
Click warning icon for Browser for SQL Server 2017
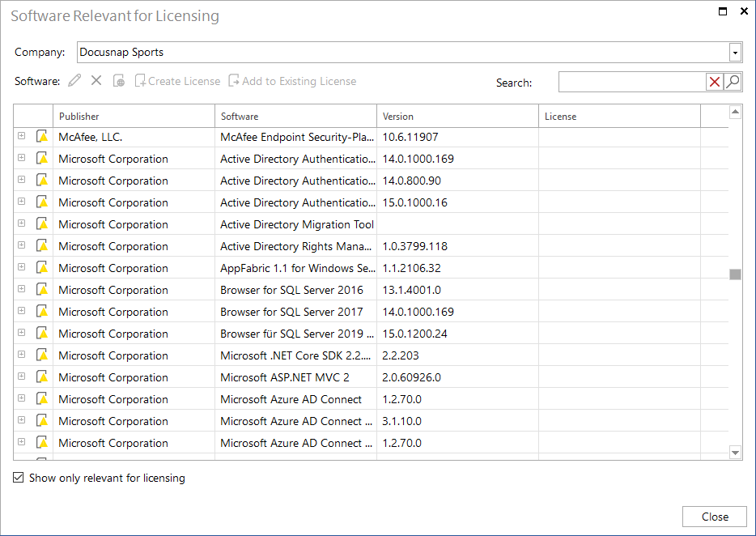tap(42, 311)
